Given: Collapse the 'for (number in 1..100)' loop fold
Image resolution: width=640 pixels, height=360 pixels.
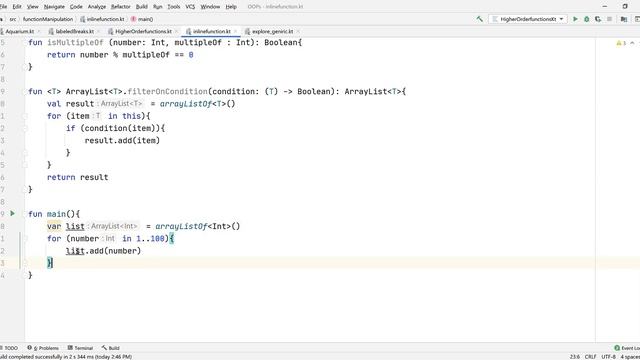Looking at the screenshot, I should pos(24,239).
